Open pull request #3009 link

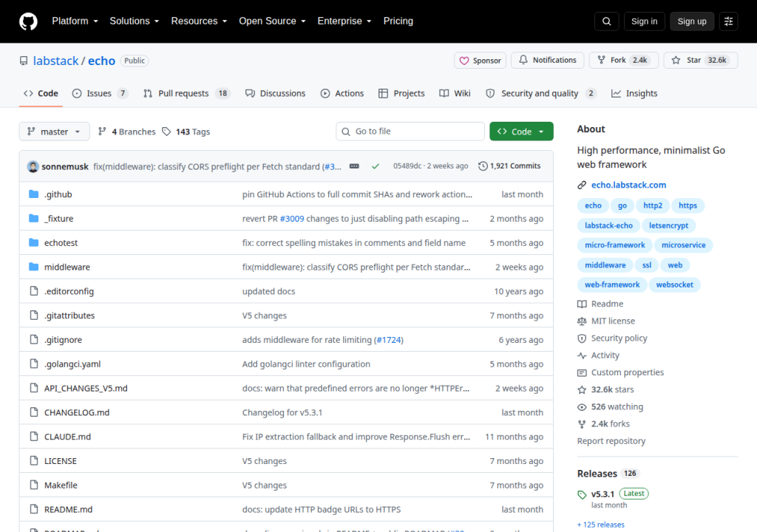tap(291, 218)
